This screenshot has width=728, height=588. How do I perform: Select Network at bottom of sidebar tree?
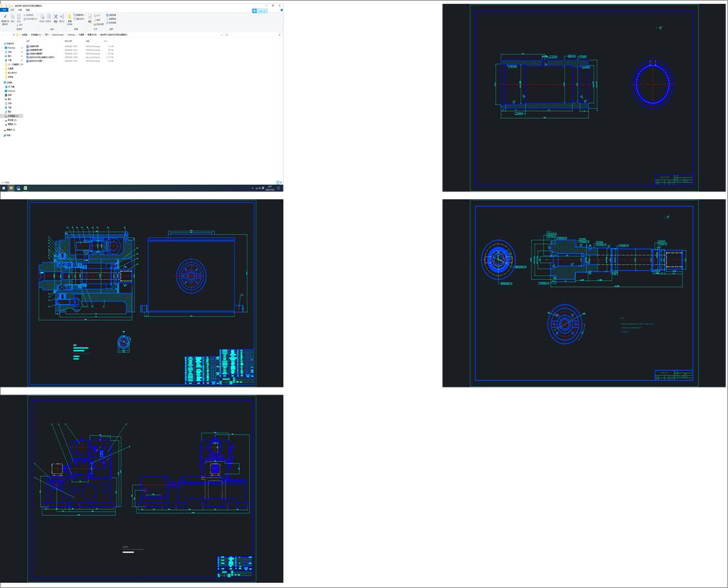click(7, 135)
